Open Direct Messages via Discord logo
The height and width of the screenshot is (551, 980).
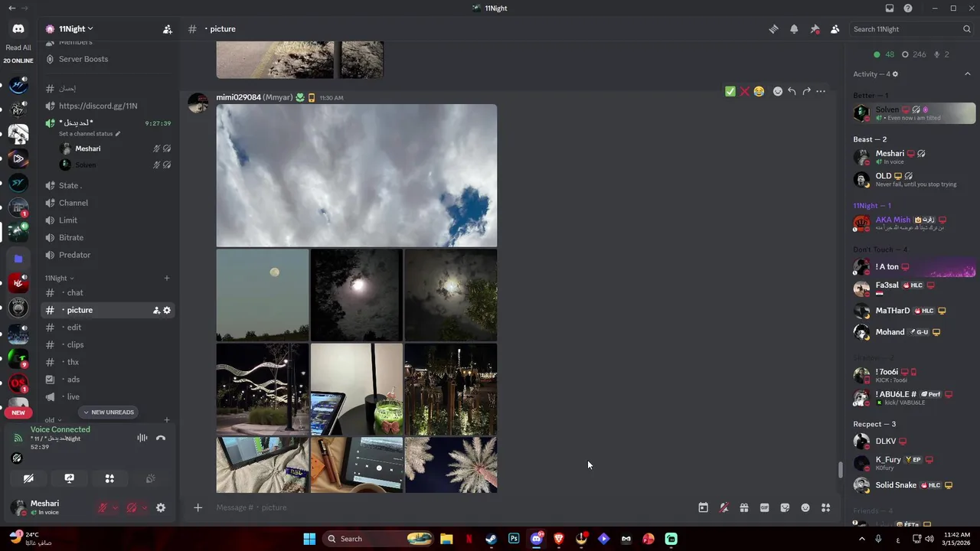click(18, 29)
